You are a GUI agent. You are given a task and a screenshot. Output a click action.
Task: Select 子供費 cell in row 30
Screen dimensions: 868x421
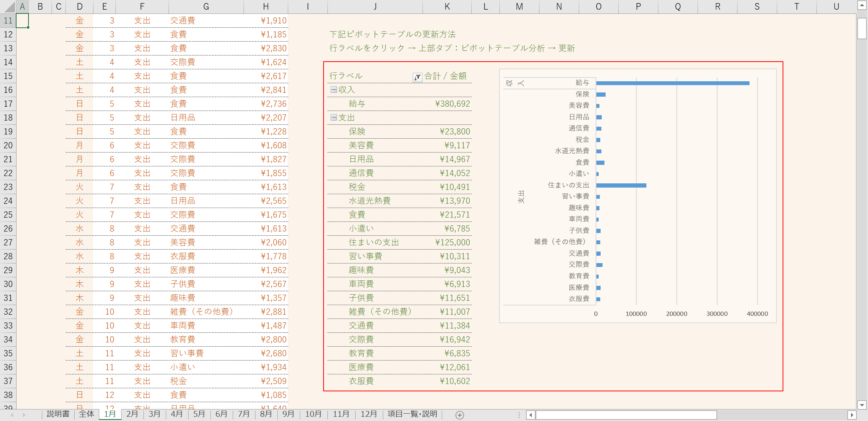206,284
